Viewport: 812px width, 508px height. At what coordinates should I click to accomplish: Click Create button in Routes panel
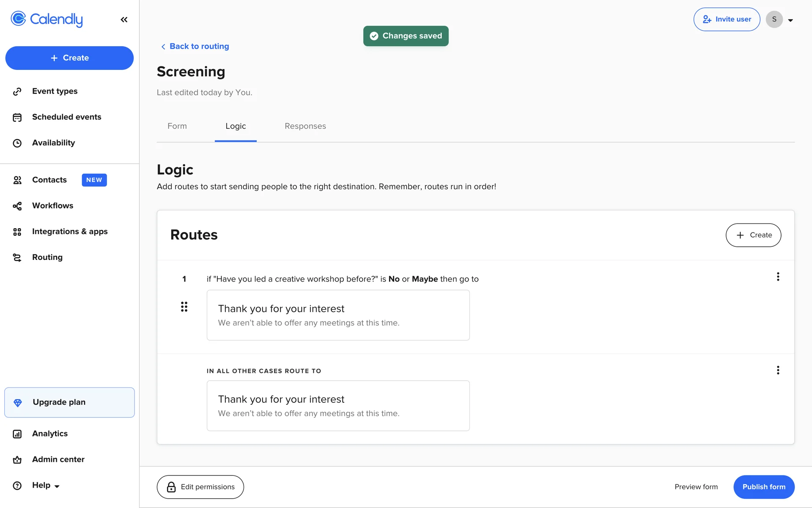(753, 235)
